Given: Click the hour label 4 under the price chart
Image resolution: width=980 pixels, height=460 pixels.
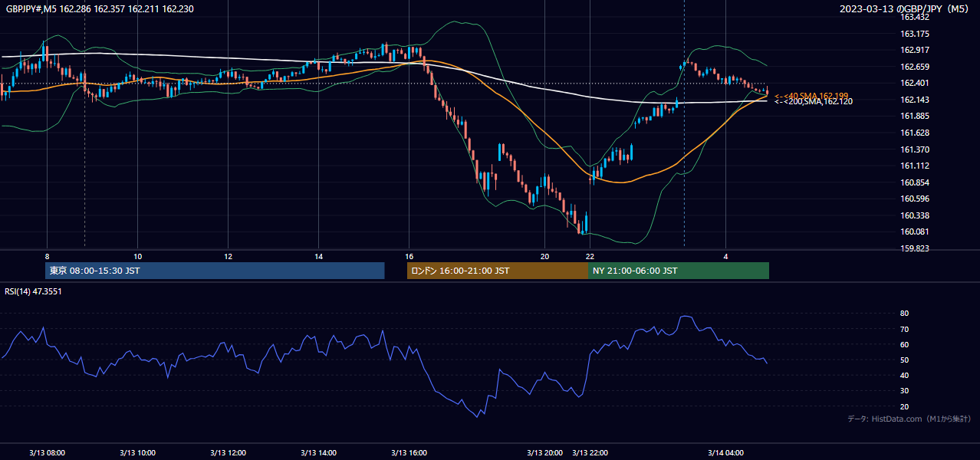Looking at the screenshot, I should pos(725,256).
